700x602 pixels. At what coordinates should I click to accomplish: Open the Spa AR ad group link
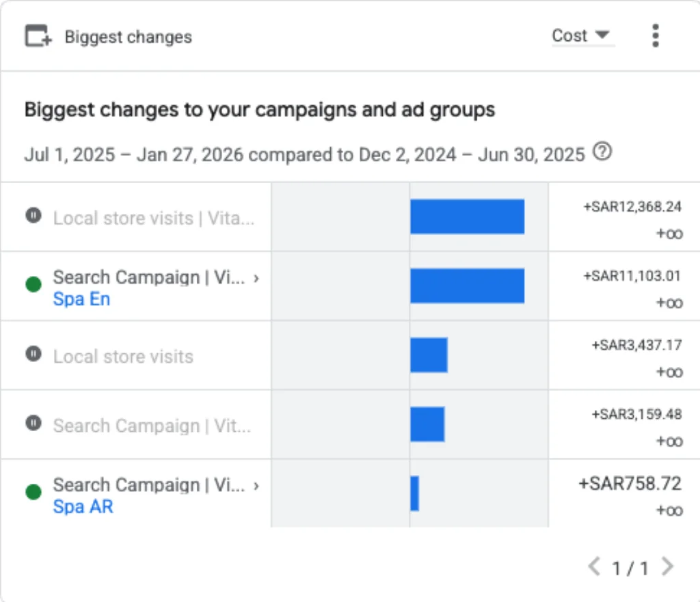coord(83,506)
